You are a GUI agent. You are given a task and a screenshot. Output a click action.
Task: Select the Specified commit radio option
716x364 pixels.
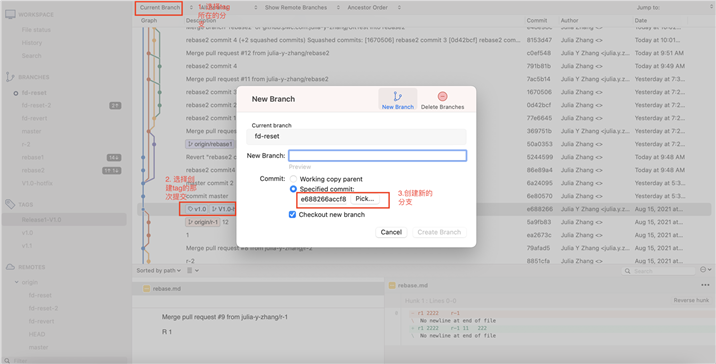click(293, 189)
